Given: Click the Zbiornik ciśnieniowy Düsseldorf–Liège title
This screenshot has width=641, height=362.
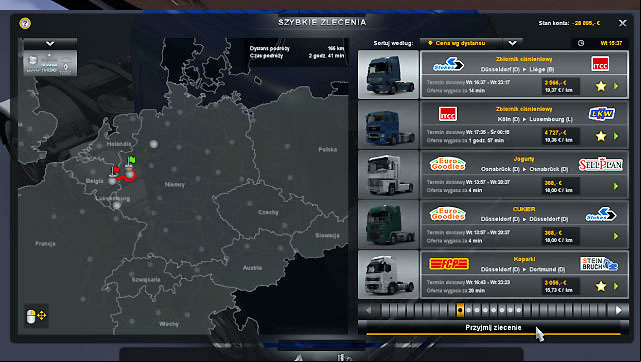Looking at the screenshot, I should 524,59.
